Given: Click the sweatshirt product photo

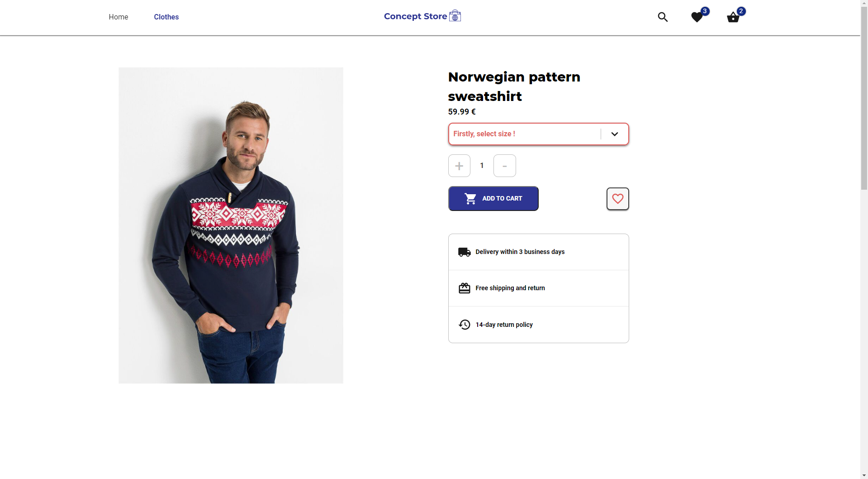Looking at the screenshot, I should click(231, 225).
